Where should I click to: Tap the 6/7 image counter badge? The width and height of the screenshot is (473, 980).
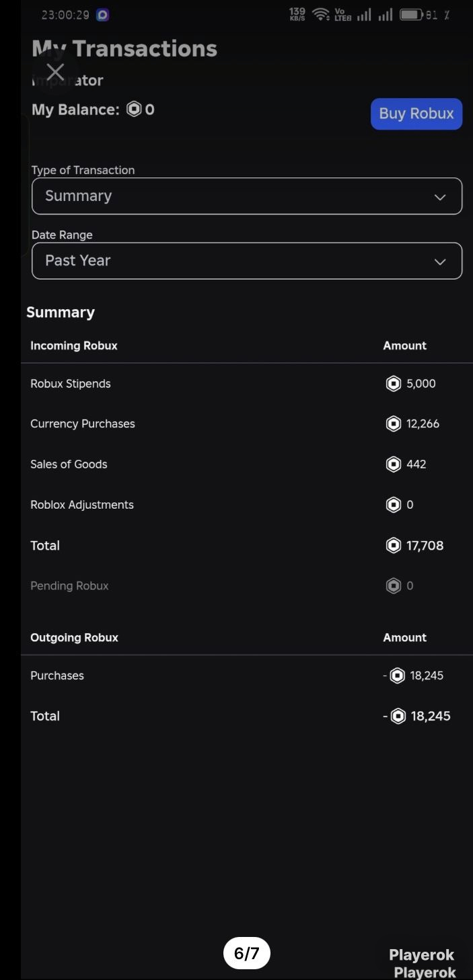tap(247, 953)
